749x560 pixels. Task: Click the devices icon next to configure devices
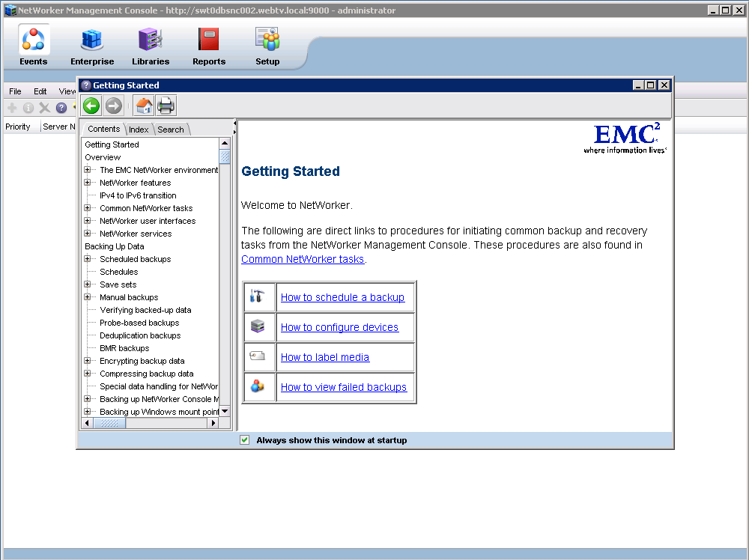(258, 327)
